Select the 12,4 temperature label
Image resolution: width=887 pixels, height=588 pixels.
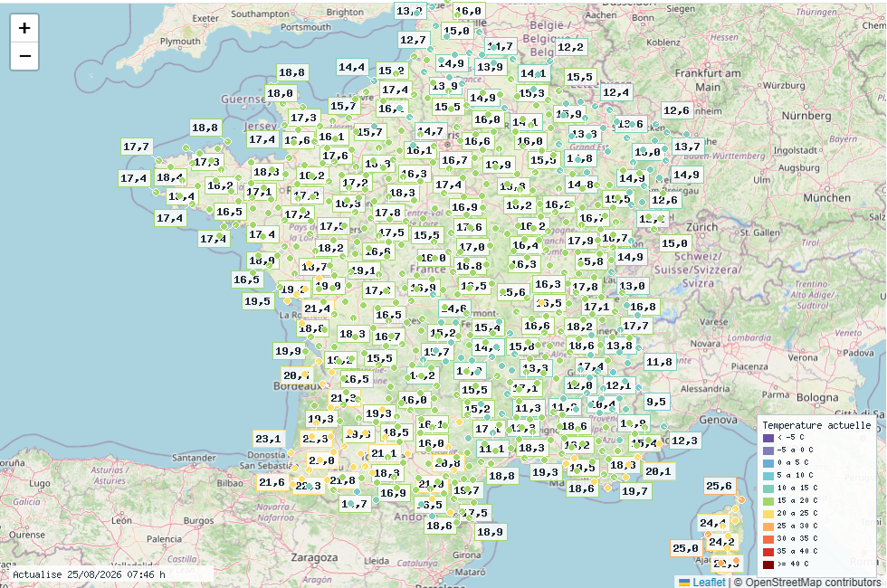click(x=615, y=92)
